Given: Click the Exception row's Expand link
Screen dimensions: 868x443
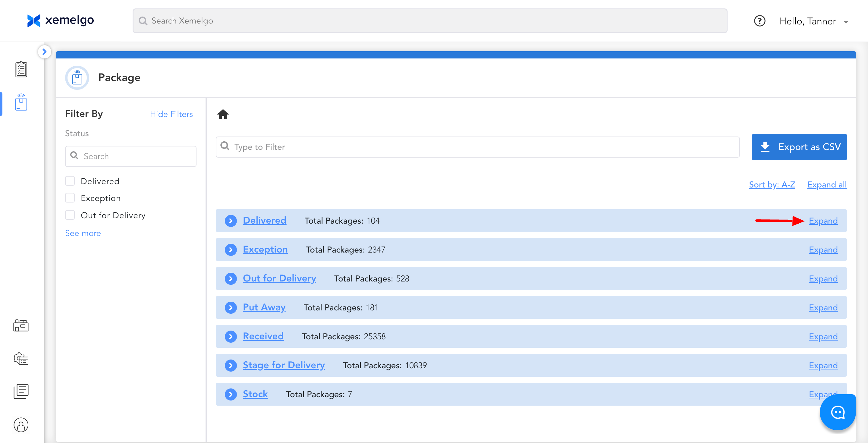Looking at the screenshot, I should pyautogui.click(x=823, y=250).
